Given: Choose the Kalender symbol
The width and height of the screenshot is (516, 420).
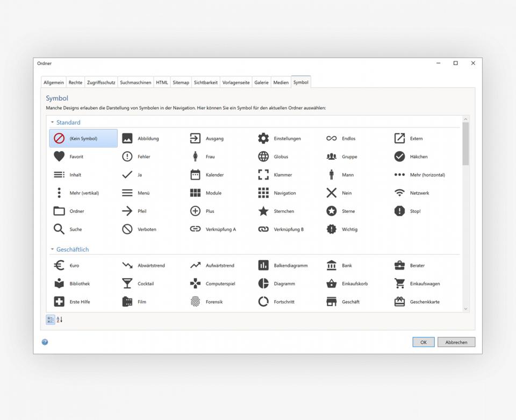Looking at the screenshot, I should click(195, 175).
